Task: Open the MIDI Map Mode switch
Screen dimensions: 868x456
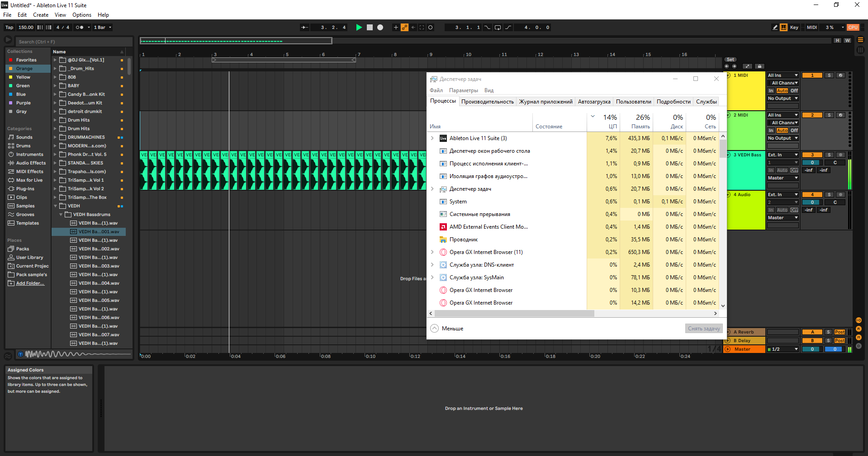Action: 812,28
